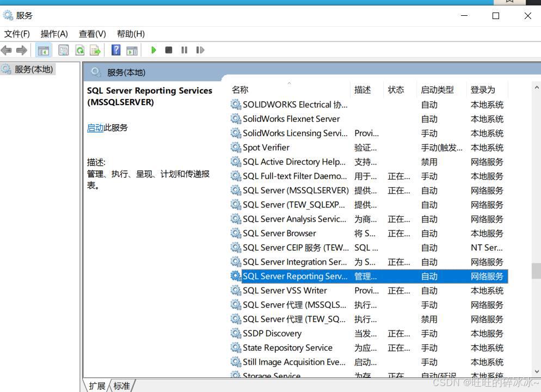This screenshot has width=541, height=392.
Task: Switch to the 标准 tab
Action: click(122, 386)
